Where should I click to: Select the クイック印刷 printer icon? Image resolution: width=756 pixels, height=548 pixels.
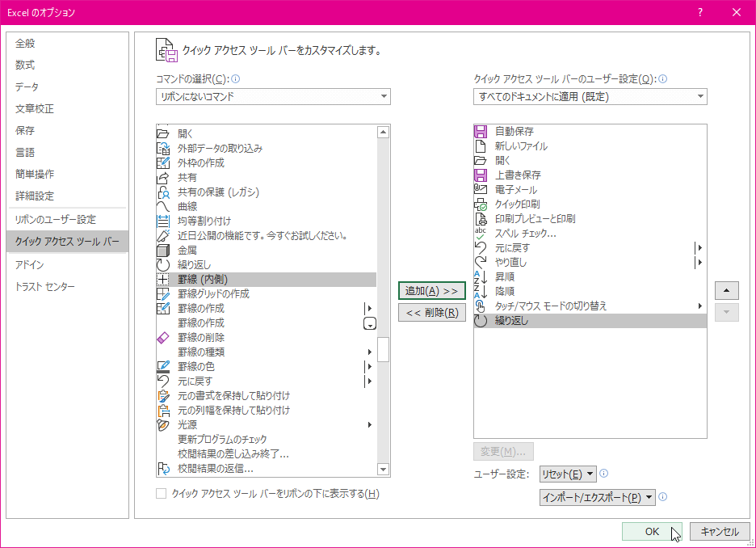point(481,204)
